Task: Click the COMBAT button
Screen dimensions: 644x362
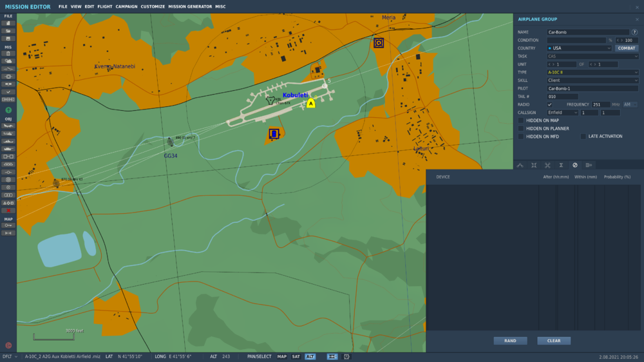Action: [x=627, y=48]
